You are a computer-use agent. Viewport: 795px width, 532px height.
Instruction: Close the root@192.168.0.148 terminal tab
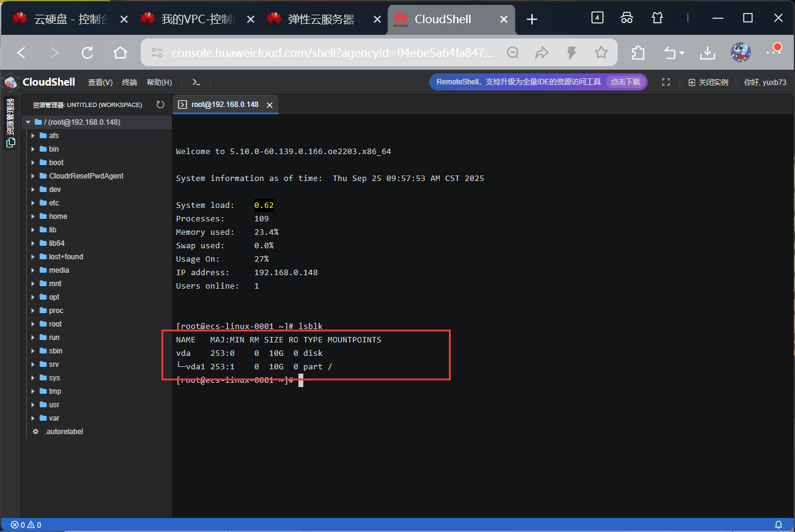pyautogui.click(x=269, y=105)
